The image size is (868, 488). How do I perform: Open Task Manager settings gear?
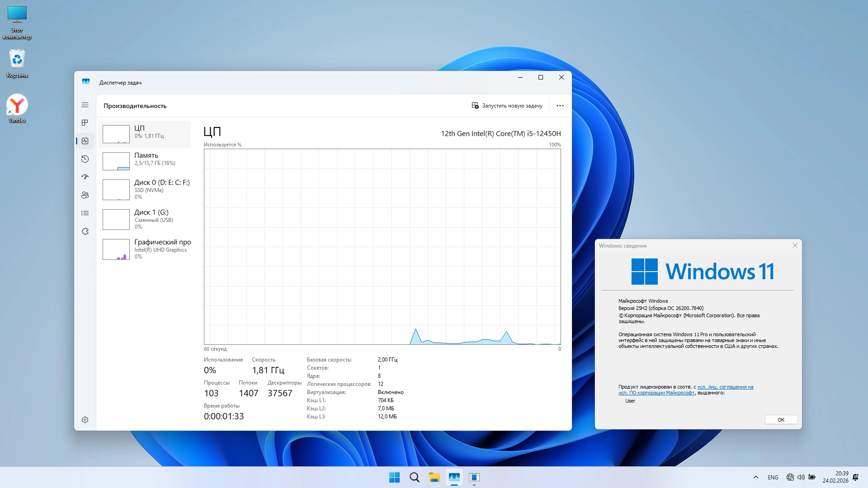point(85,420)
